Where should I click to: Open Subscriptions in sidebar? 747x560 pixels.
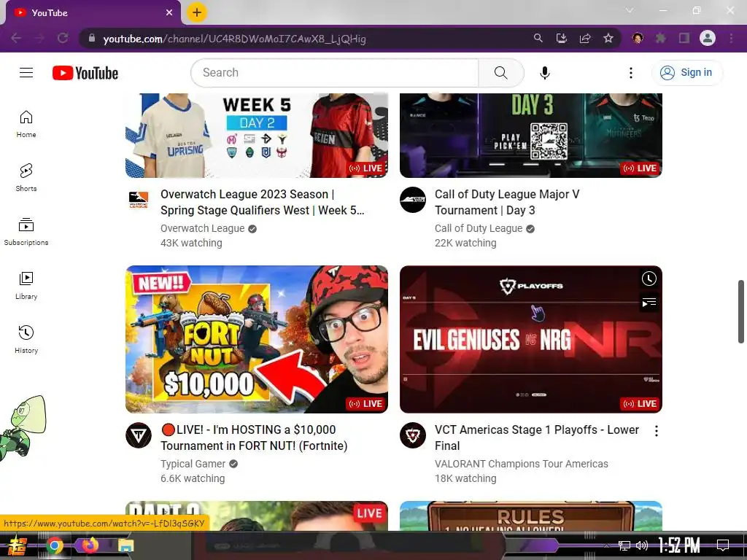[x=26, y=231]
